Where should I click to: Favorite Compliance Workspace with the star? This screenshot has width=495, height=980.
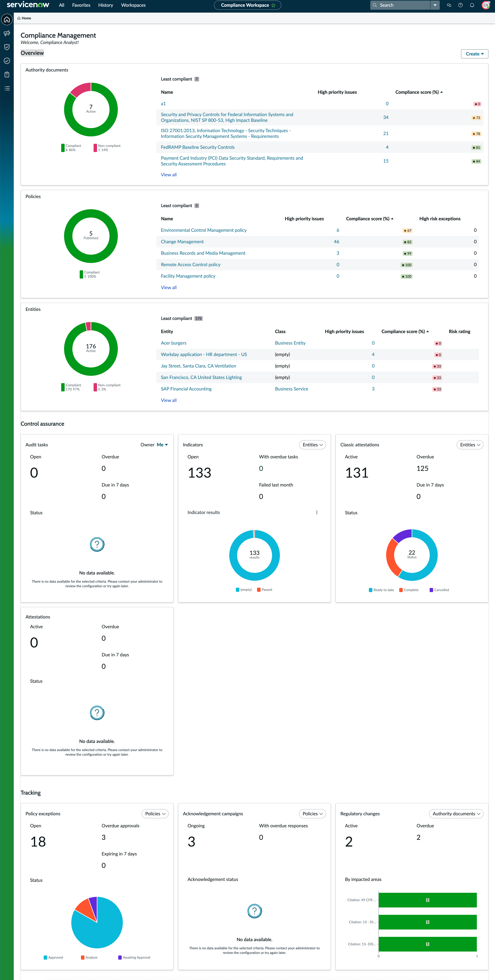pos(273,5)
